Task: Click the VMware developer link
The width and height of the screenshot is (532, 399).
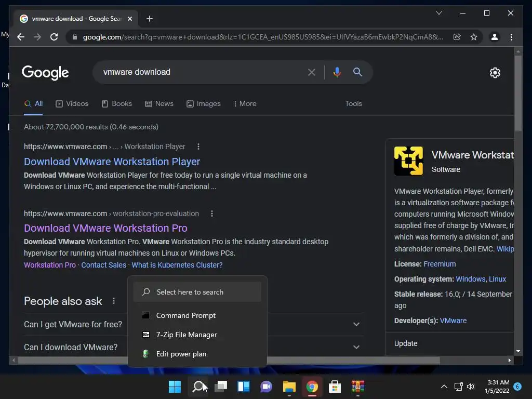Action: tap(453, 321)
